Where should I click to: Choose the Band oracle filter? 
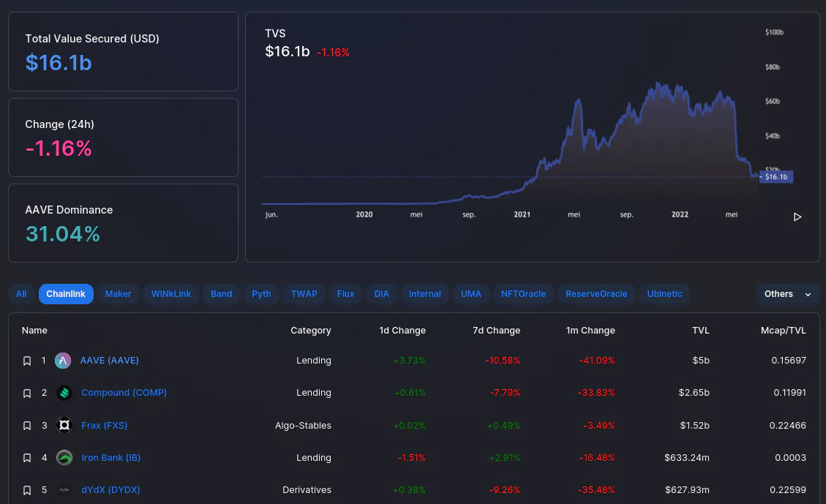pos(221,294)
